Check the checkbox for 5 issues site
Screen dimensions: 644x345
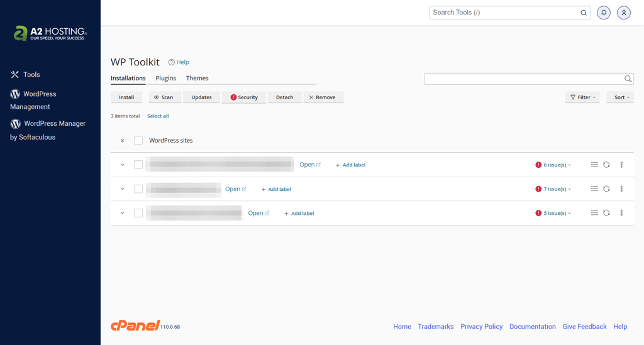pos(138,213)
